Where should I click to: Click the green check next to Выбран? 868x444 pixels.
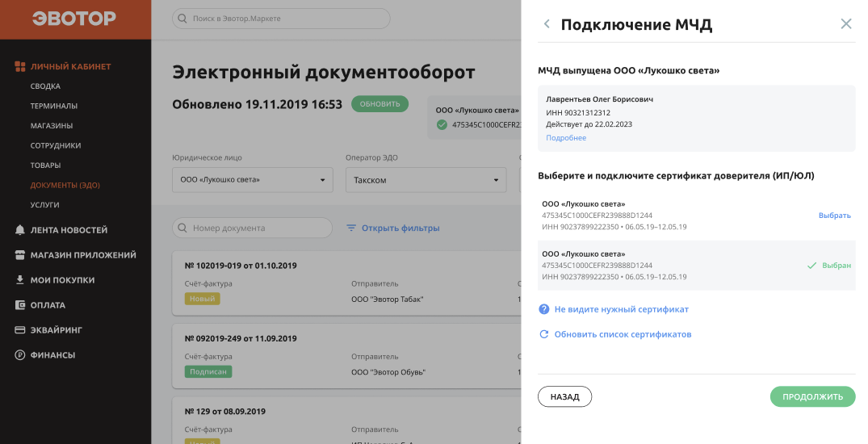tap(811, 266)
